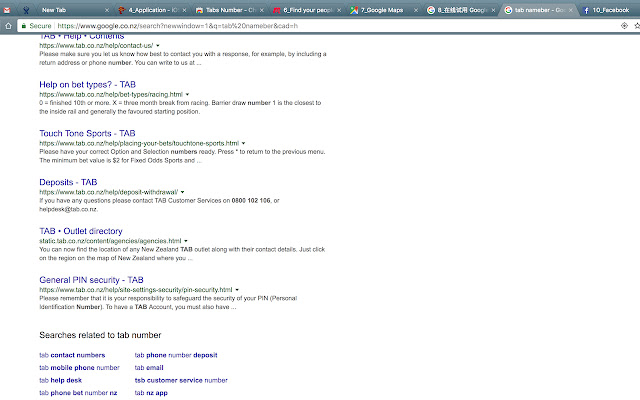The width and height of the screenshot is (640, 400).
Task: Click the '0800 102 106' phone number text
Action: (251, 201)
